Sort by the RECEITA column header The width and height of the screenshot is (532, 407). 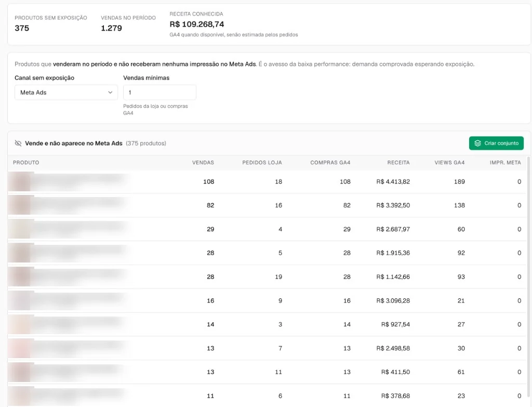point(398,163)
